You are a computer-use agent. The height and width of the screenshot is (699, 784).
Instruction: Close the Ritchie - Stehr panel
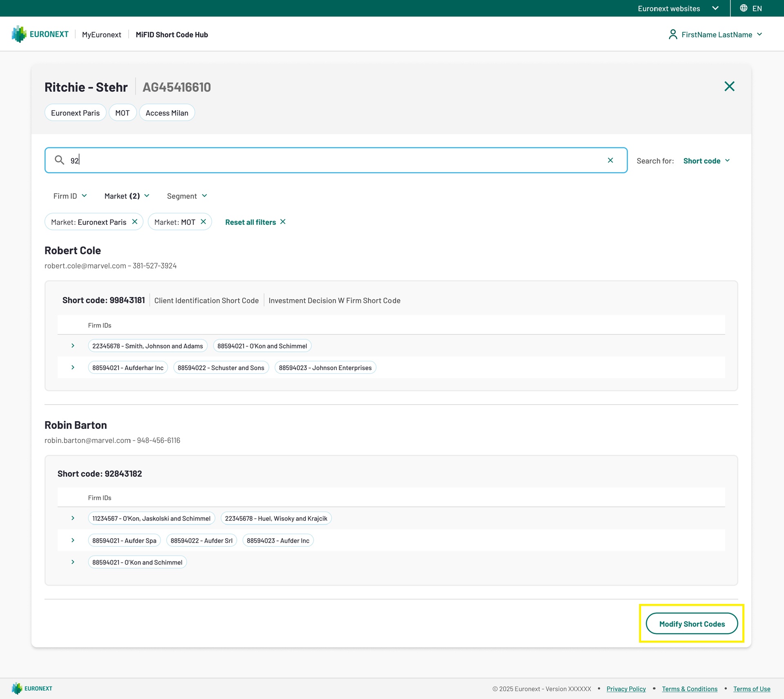pyautogui.click(x=729, y=87)
